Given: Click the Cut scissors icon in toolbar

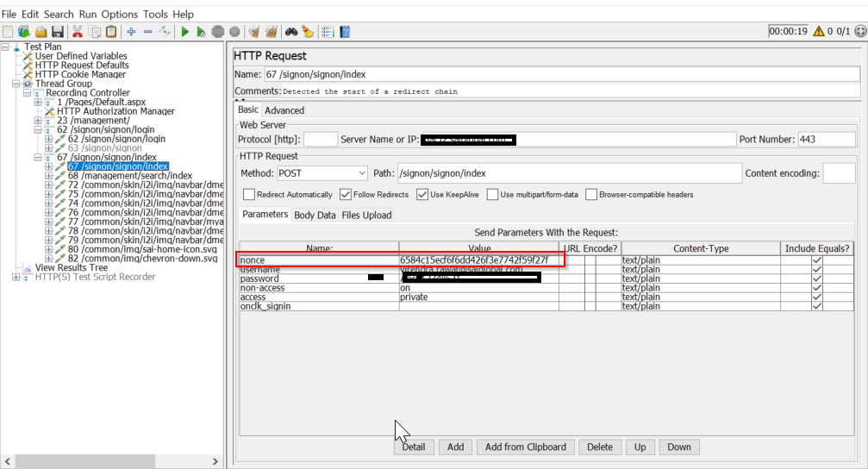Looking at the screenshot, I should coord(78,32).
